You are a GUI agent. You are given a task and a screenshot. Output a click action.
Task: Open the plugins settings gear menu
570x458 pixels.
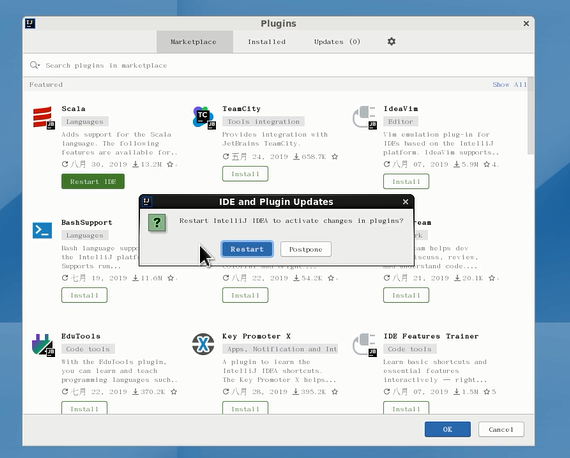pos(391,41)
